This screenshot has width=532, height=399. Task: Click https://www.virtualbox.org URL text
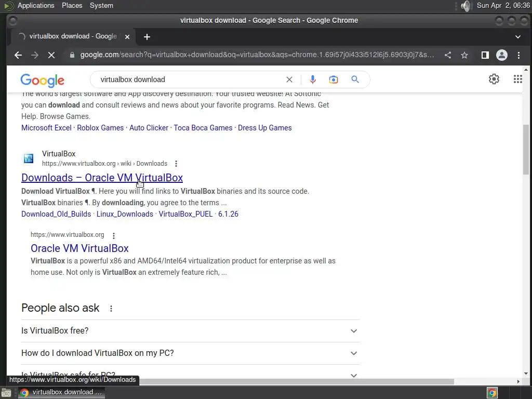tap(67, 235)
